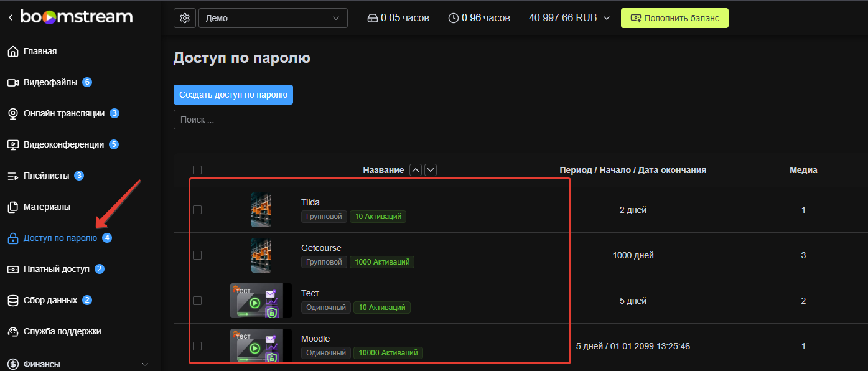Click the Moodle row thumbnail
The height and width of the screenshot is (371, 868).
(x=261, y=345)
